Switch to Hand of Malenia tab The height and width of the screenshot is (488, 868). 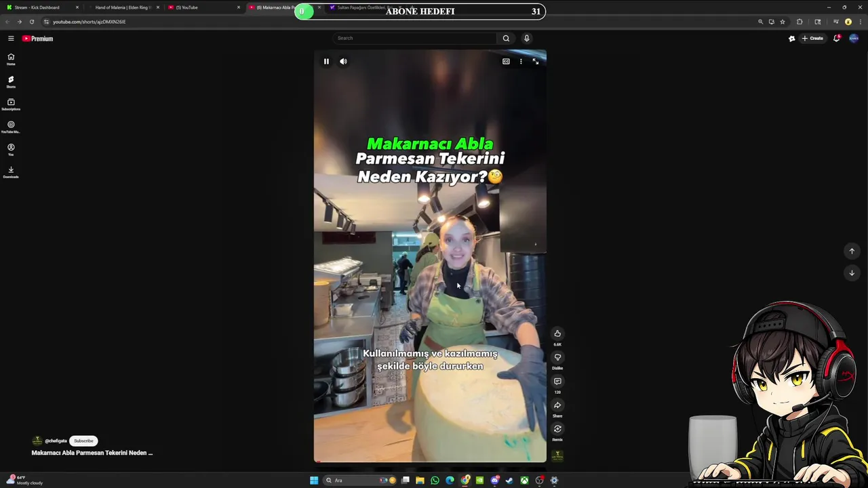[123, 7]
